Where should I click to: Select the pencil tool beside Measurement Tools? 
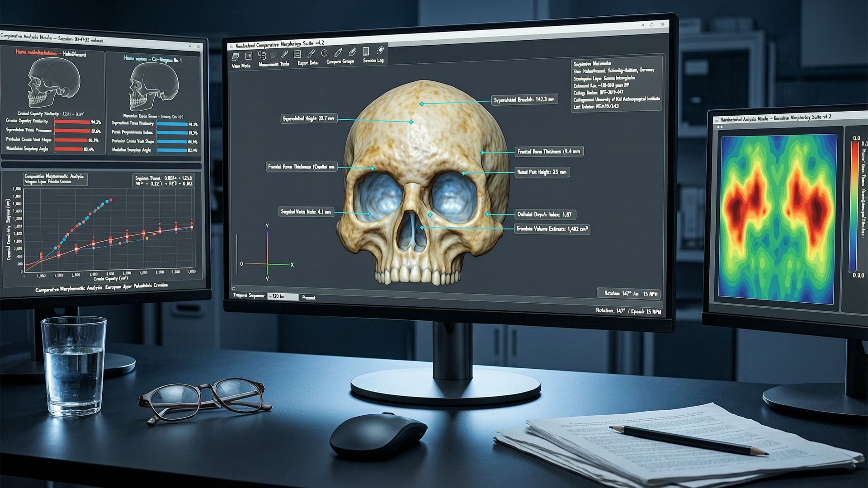point(284,55)
